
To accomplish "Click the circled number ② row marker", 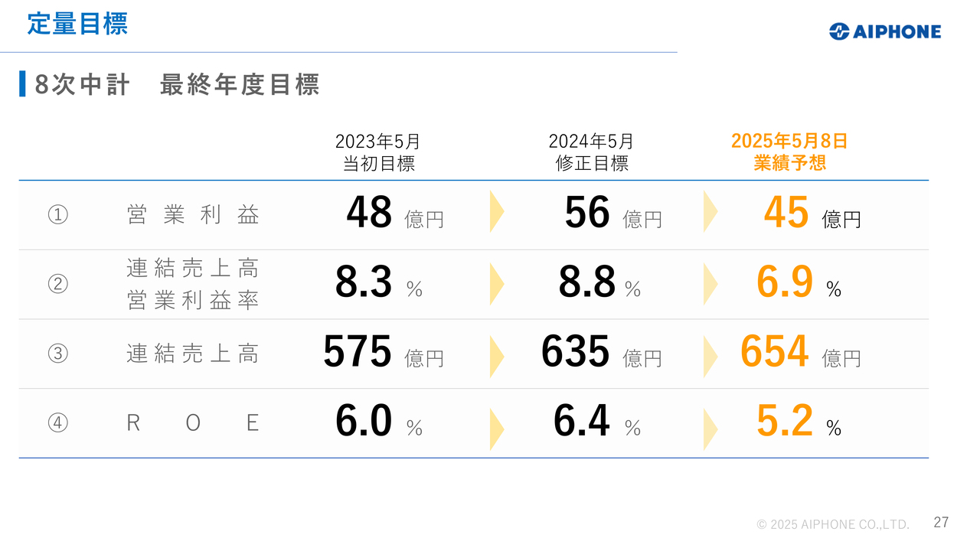I will click(x=58, y=285).
